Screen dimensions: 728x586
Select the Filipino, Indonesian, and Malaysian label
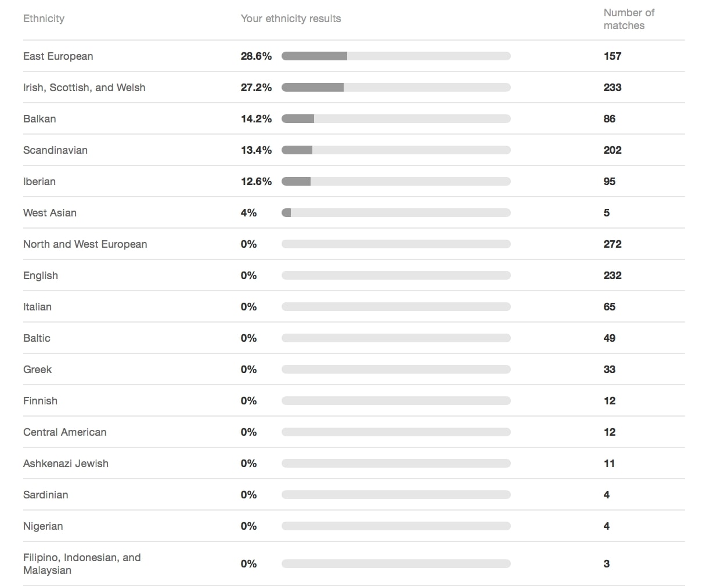point(82,563)
